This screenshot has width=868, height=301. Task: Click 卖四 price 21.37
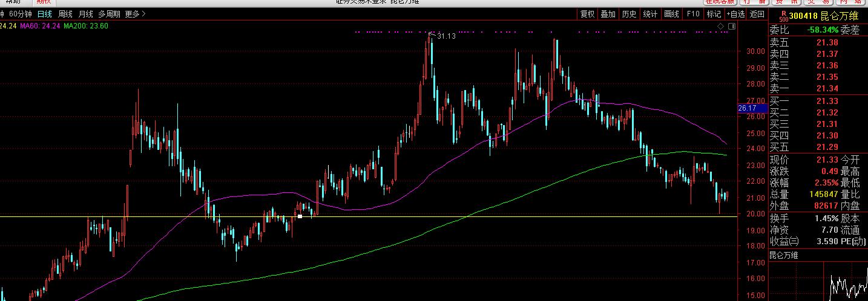tap(827, 54)
